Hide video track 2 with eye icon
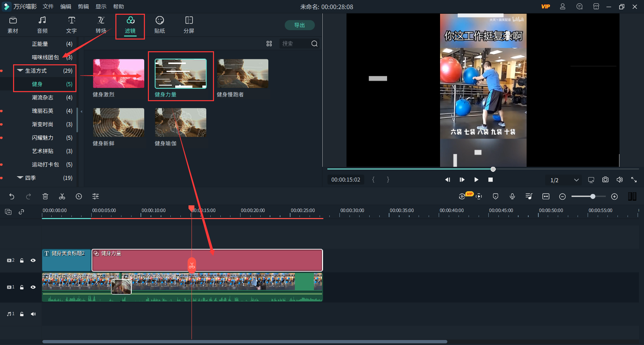 tap(33, 260)
